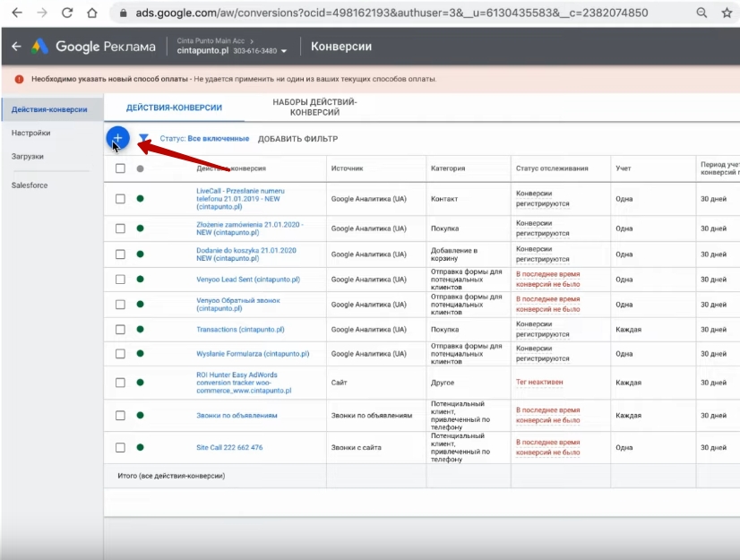Click green status dot of Site Call row

pos(140,447)
